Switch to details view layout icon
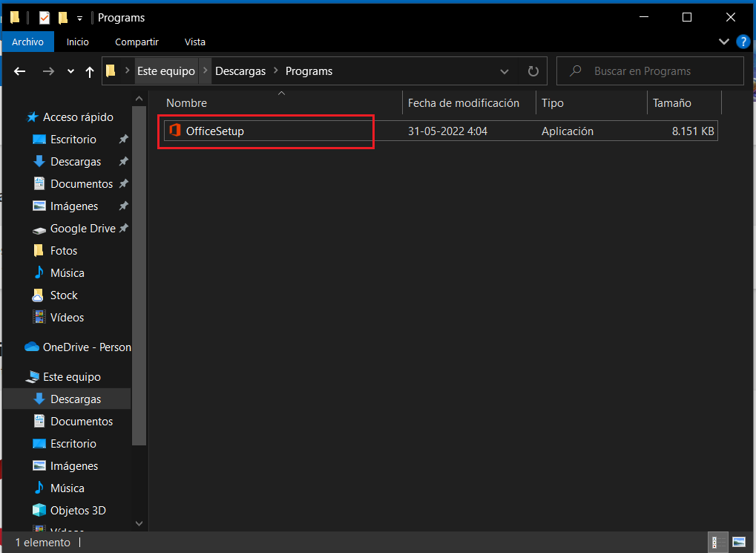This screenshot has height=553, width=756. tap(718, 542)
